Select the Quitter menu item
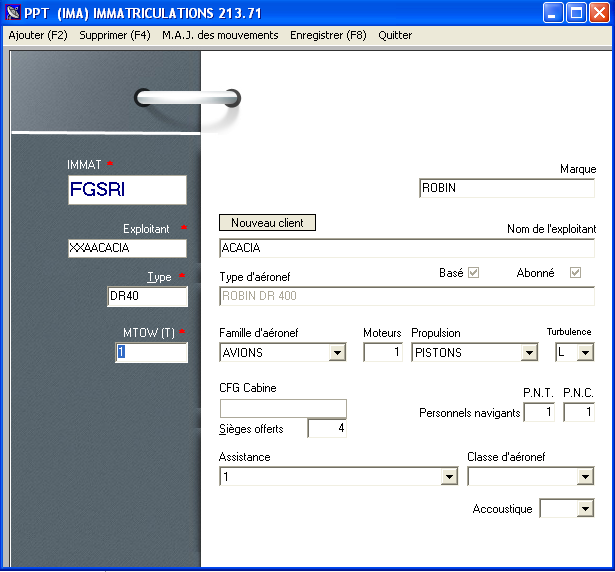The height and width of the screenshot is (572, 615). click(395, 35)
